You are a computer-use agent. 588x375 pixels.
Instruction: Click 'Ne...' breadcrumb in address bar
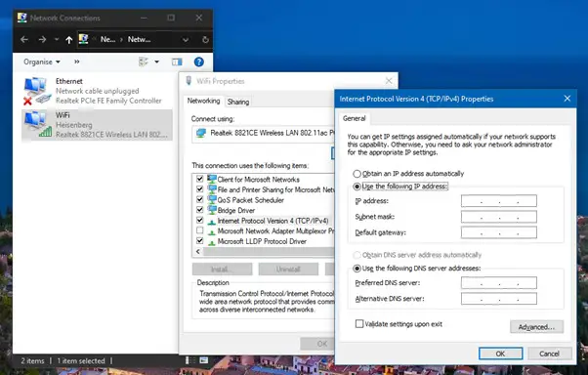coord(107,39)
